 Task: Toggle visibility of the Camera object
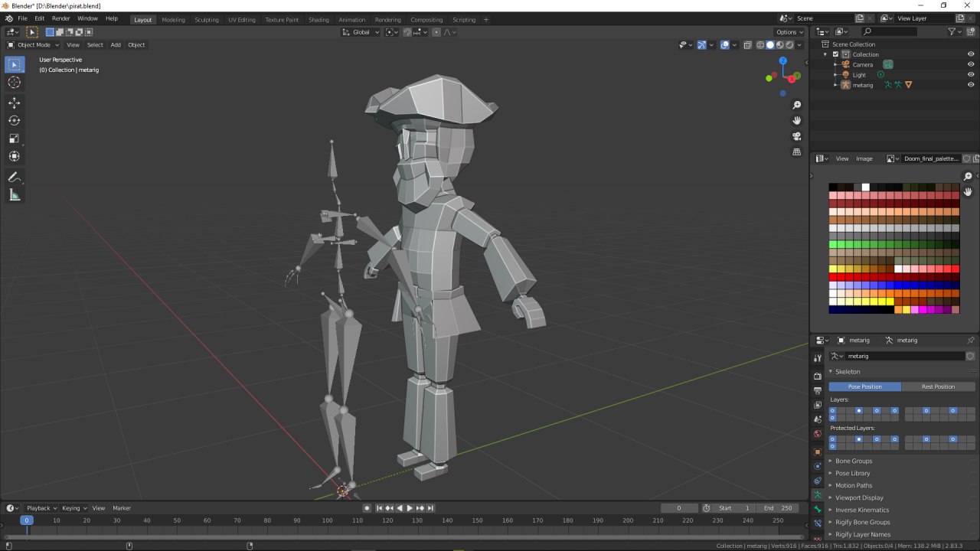[x=971, y=64]
